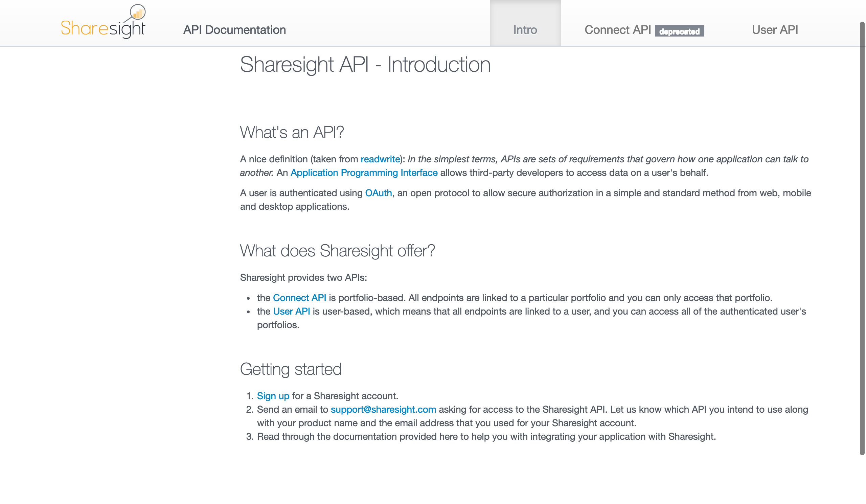Viewport: 866px width, 504px height.
Task: Click the support@sharesight.com email link
Action: pyautogui.click(x=383, y=410)
